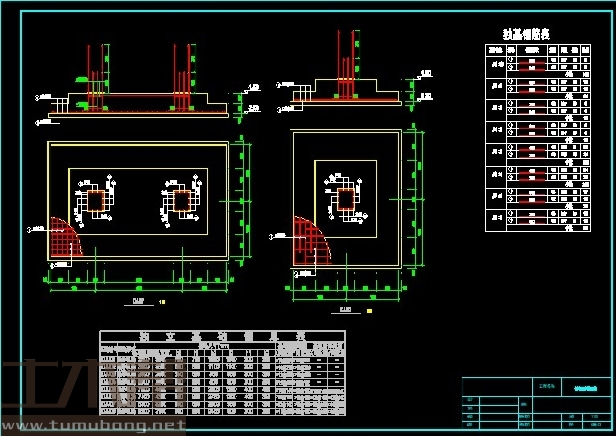
Task: Select the left column in the double-column plan
Action: [x=95, y=201]
